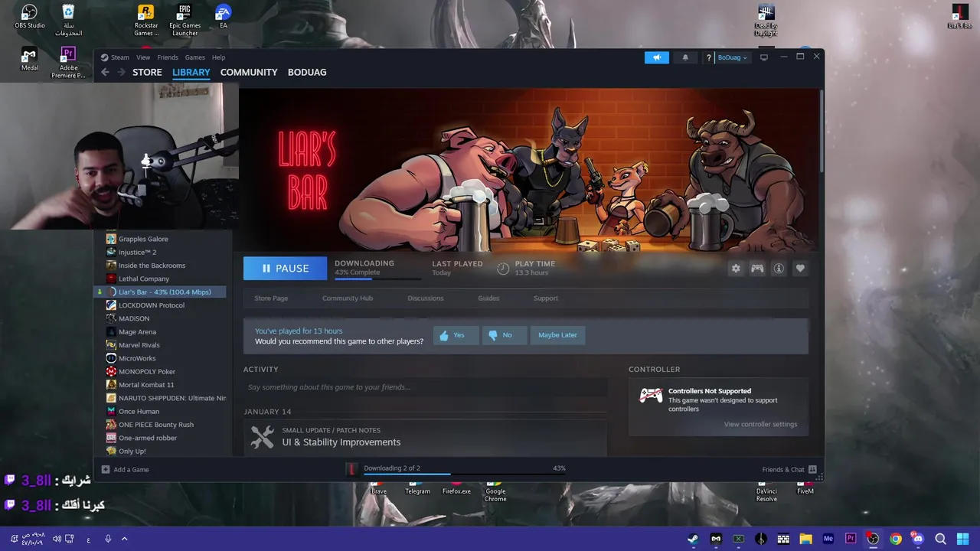Click the Adobe Premiere Pro desktop icon
Viewport: 980px width, 551px height.
[x=68, y=63]
